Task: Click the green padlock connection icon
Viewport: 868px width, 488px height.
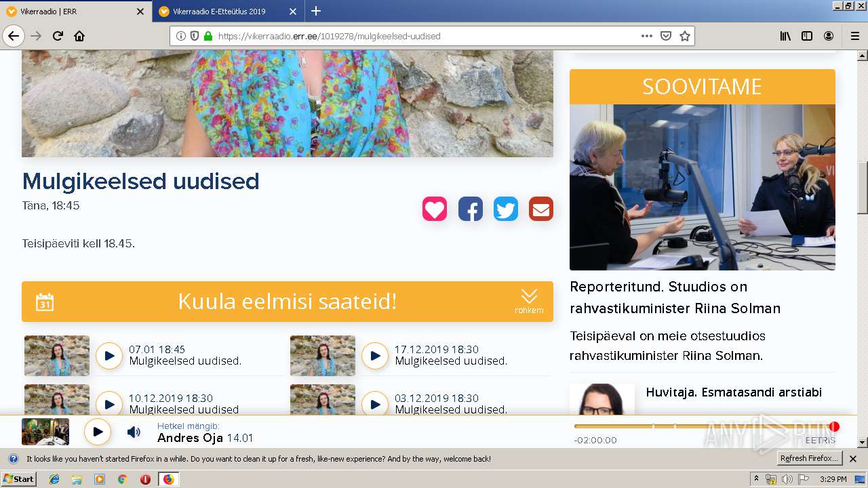Action: (x=208, y=36)
